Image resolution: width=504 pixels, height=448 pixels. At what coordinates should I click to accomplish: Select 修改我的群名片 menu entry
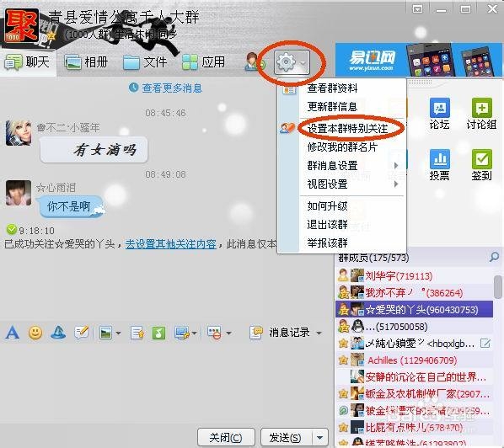click(x=342, y=147)
